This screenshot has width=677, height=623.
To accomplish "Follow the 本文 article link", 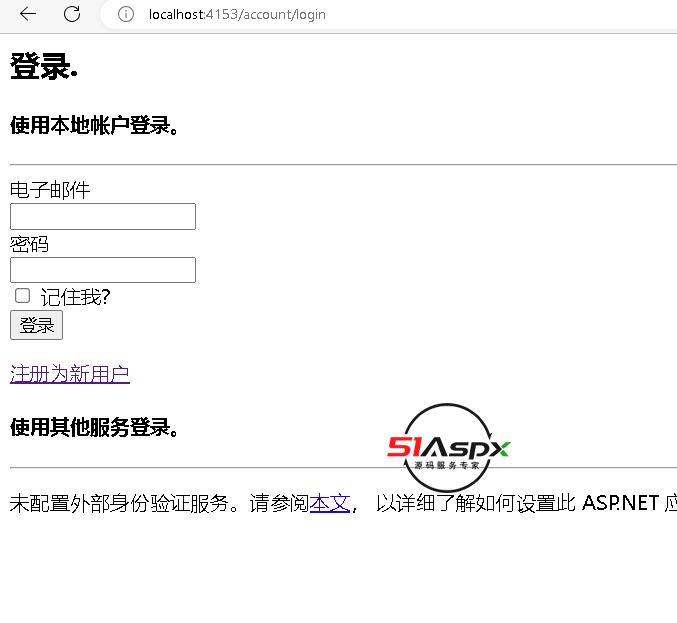I will click(x=329, y=503).
